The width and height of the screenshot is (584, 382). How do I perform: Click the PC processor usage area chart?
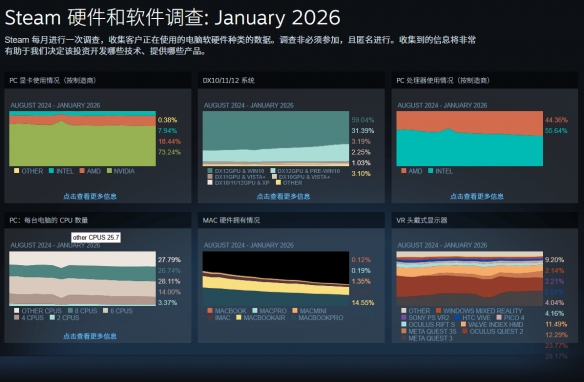coord(470,139)
